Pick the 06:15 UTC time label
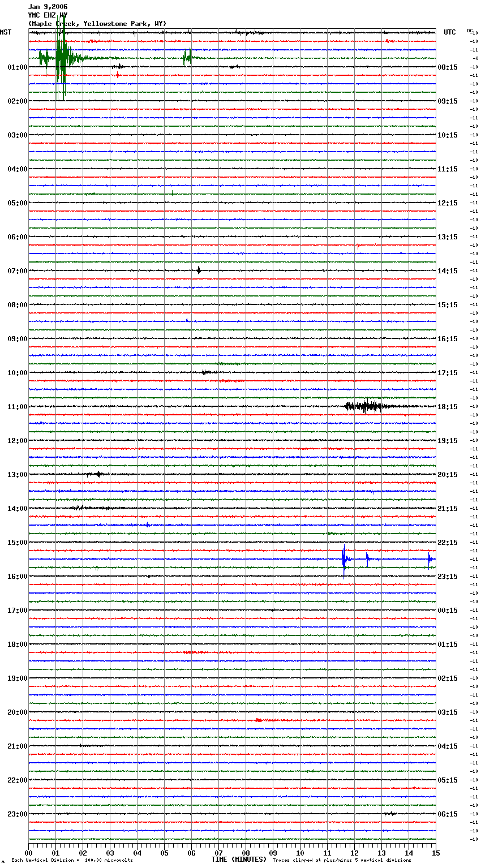Screen dimensions: 481x868 [448, 814]
